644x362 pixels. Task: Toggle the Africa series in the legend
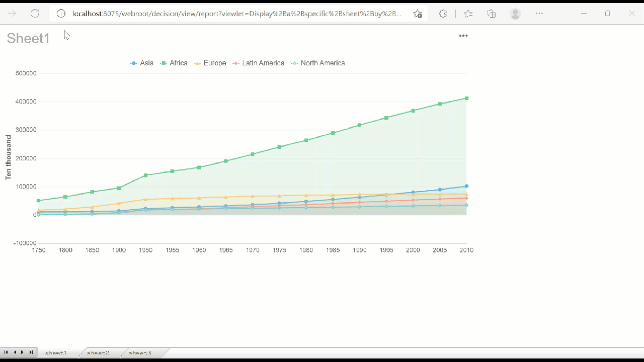tap(174, 63)
